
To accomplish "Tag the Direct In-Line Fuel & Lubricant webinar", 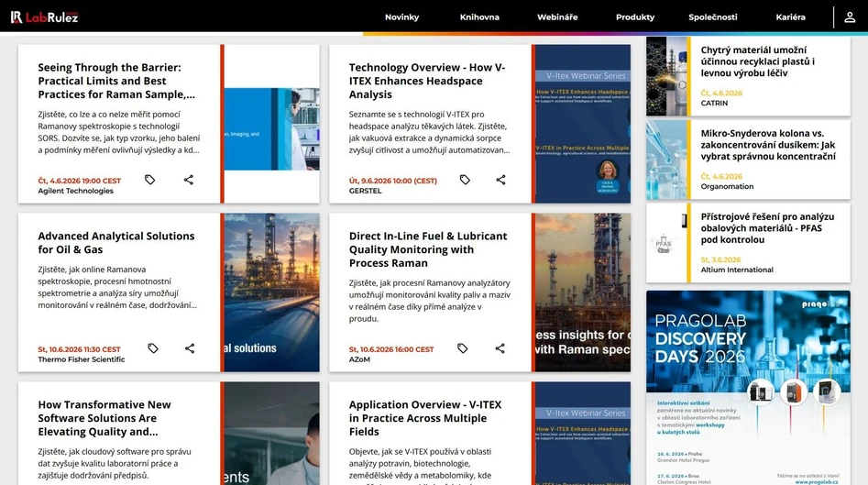I will pyautogui.click(x=463, y=348).
